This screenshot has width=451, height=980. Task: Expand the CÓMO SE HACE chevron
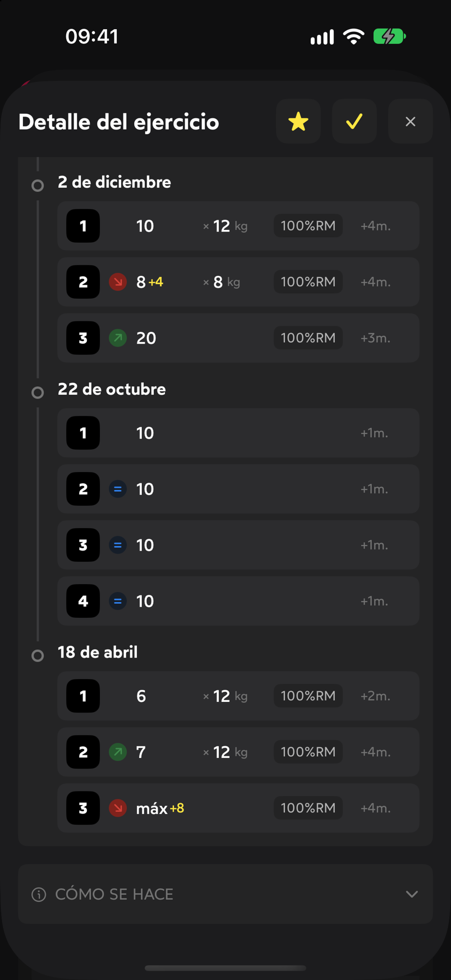[412, 894]
